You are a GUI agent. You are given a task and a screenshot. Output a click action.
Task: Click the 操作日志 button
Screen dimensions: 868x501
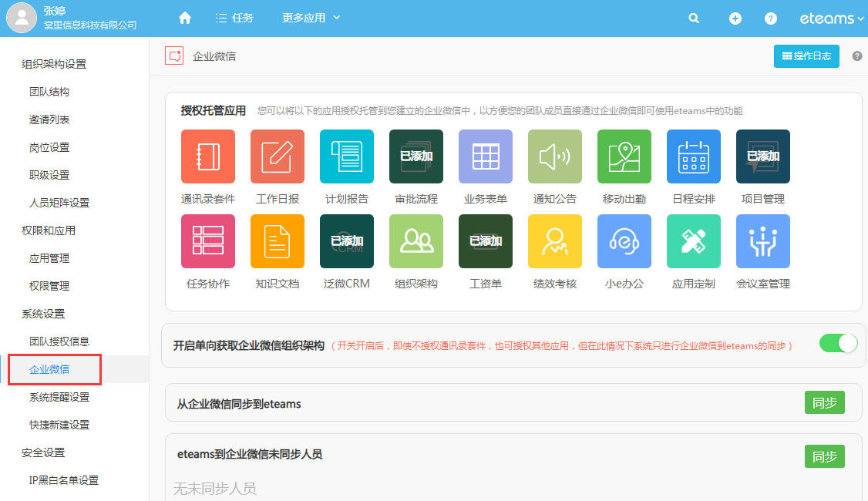(806, 56)
